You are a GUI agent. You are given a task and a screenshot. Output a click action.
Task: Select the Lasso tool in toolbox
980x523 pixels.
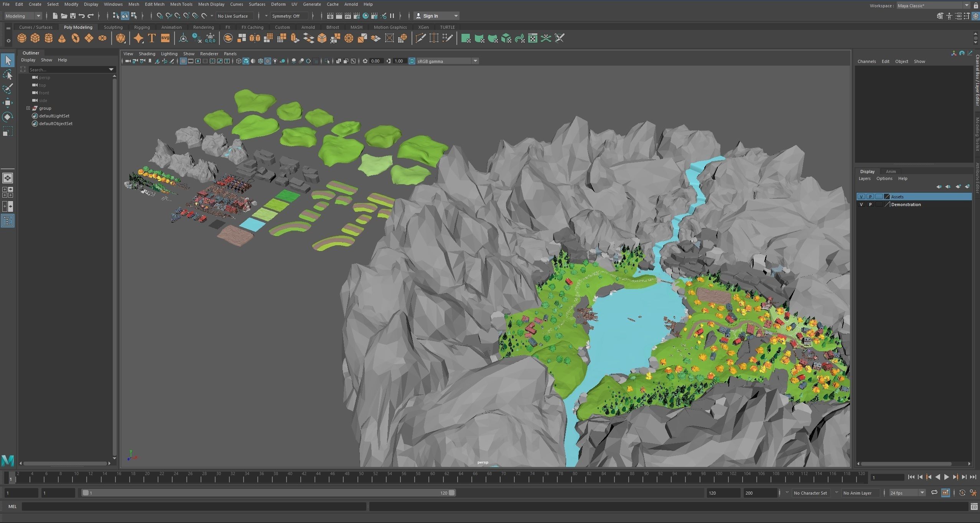coord(8,74)
